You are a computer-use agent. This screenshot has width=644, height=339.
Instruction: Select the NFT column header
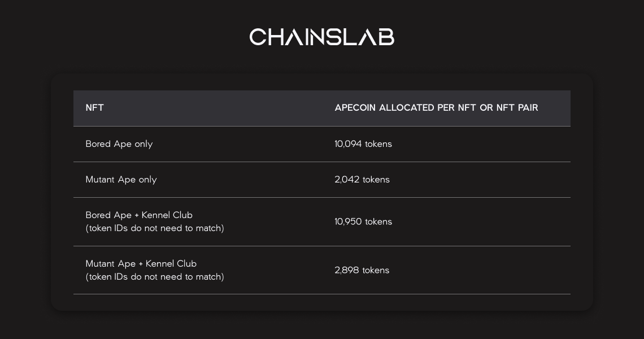(x=95, y=108)
